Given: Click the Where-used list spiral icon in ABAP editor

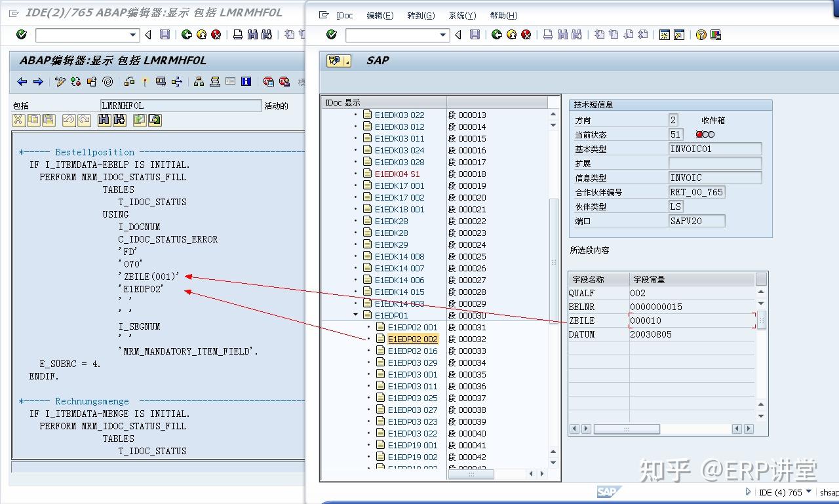Looking at the screenshot, I should click(107, 81).
